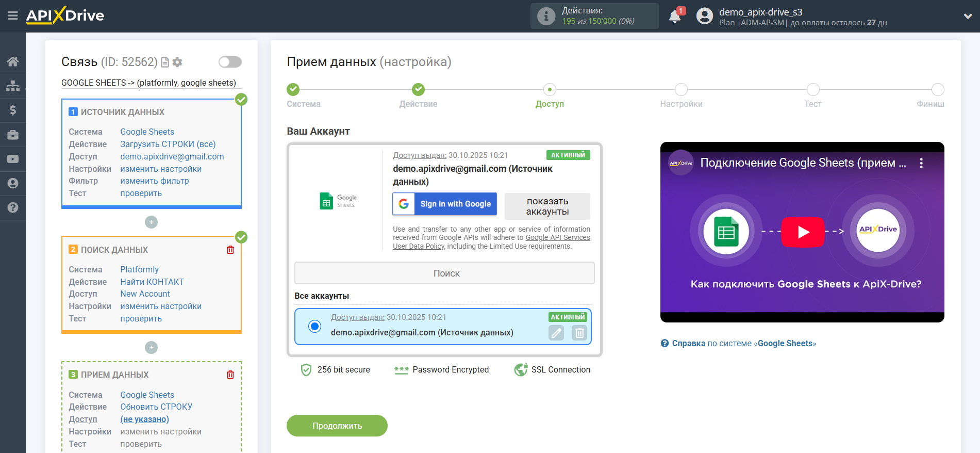Go to the Действие step
Image resolution: width=980 pixels, height=453 pixels.
[x=418, y=90]
